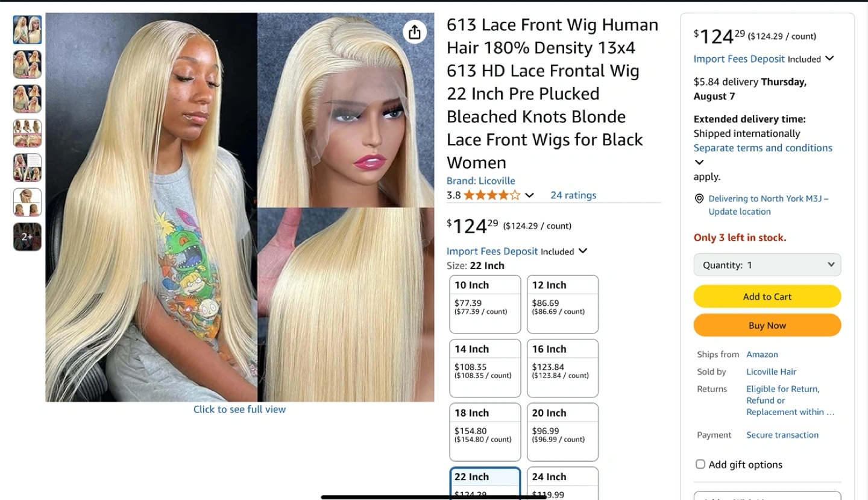Open the star rating breakdown chevron
This screenshot has width=868, height=500.
pos(529,195)
